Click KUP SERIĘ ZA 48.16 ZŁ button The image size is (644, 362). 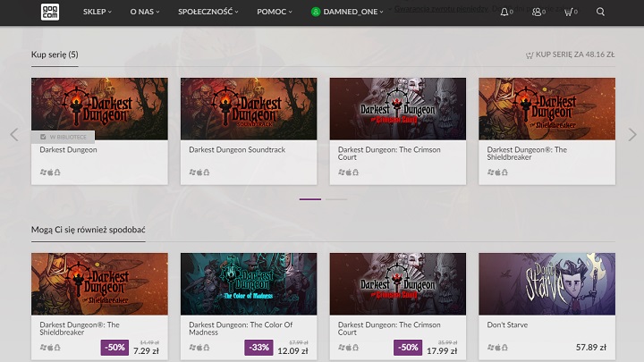point(570,55)
